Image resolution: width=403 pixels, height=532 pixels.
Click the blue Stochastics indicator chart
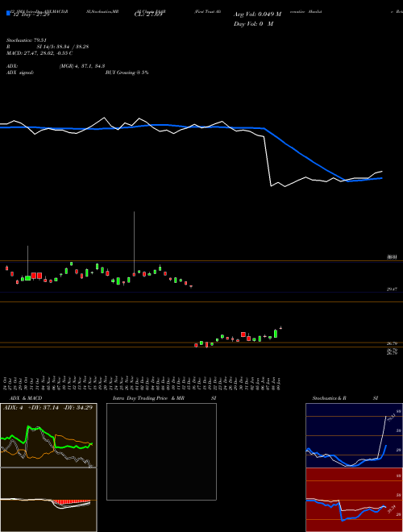click(x=354, y=435)
